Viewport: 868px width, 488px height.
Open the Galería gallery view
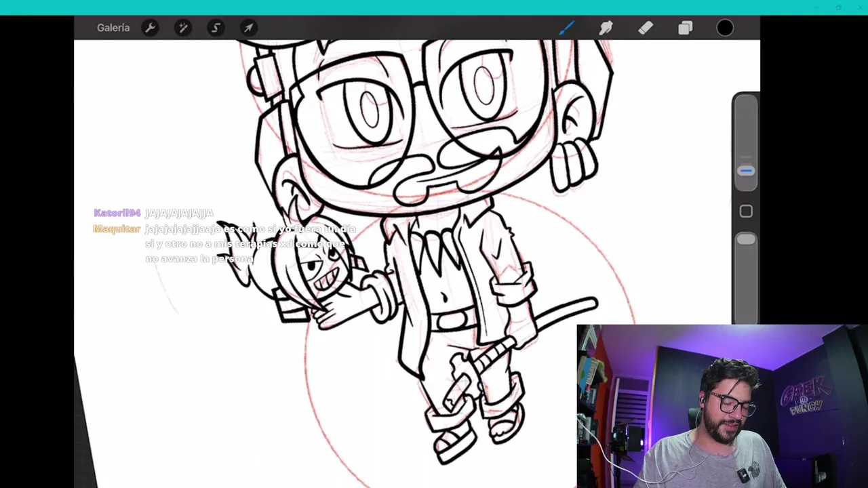pos(113,28)
